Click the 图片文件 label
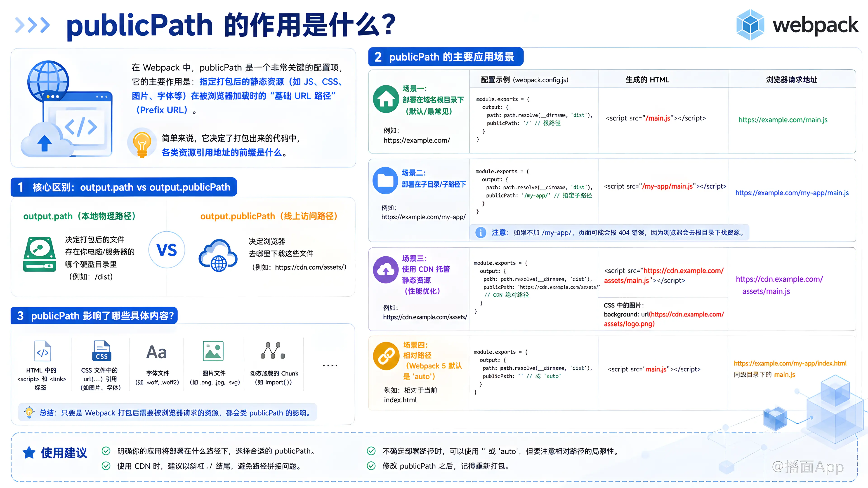The width and height of the screenshot is (868, 488). coord(214,373)
